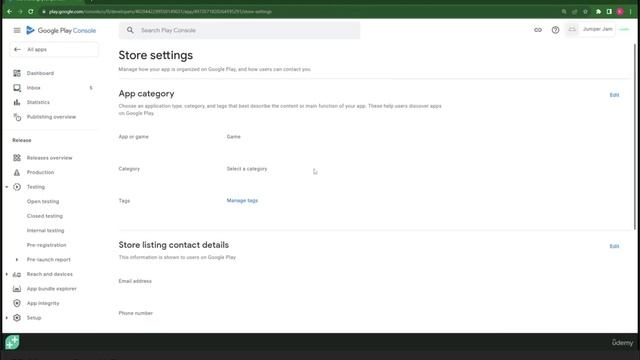Click the browser back arrow
Viewport: 640px width, 360px height.
(x=9, y=12)
